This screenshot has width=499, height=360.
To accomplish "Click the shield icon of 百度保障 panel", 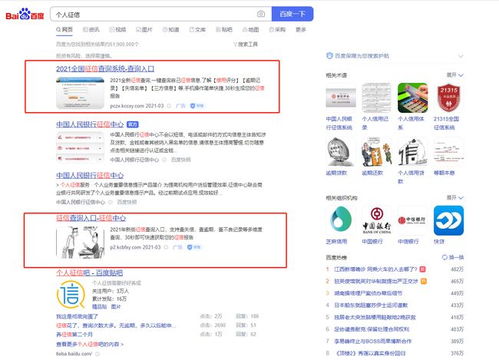I will coord(329,56).
